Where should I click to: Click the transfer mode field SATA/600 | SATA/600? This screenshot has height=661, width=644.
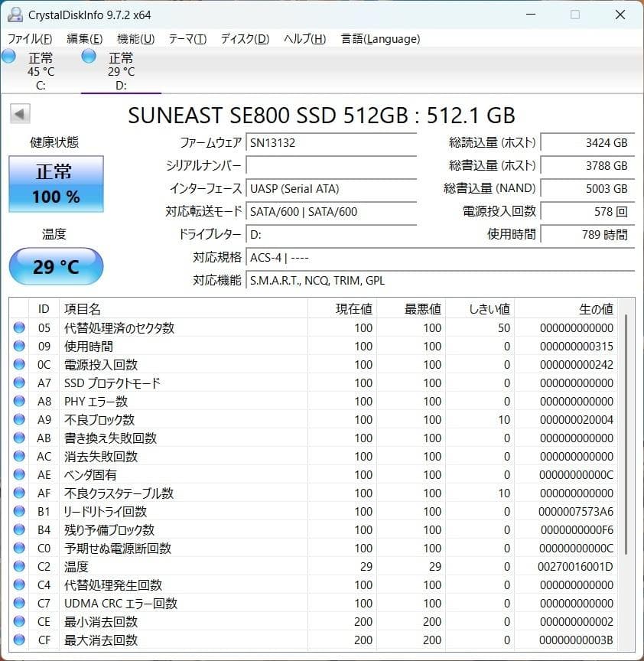[331, 211]
